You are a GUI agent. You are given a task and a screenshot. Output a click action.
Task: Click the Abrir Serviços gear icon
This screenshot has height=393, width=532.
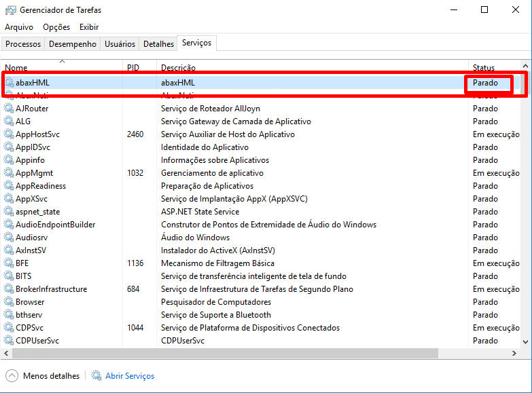pos(96,376)
